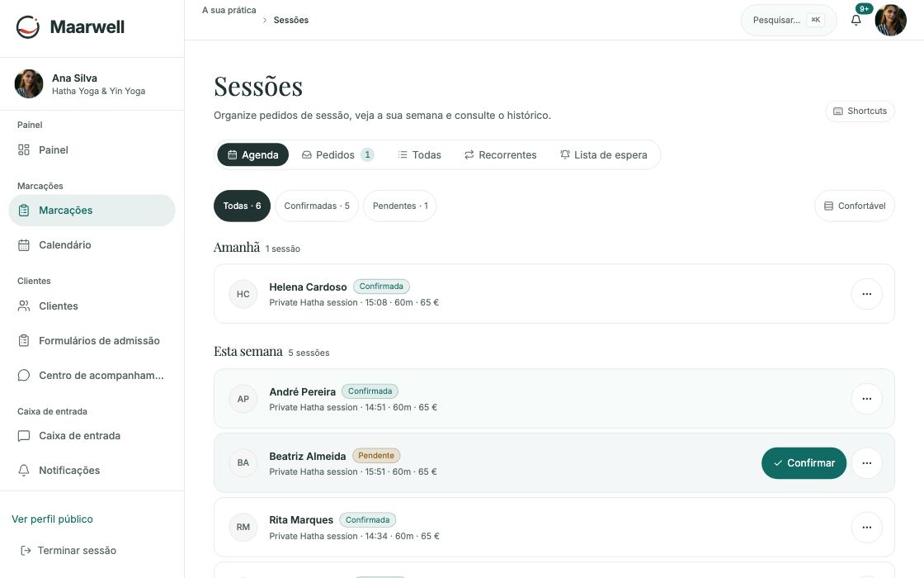
Task: Open Formulários de admissão page
Action: 92,340
